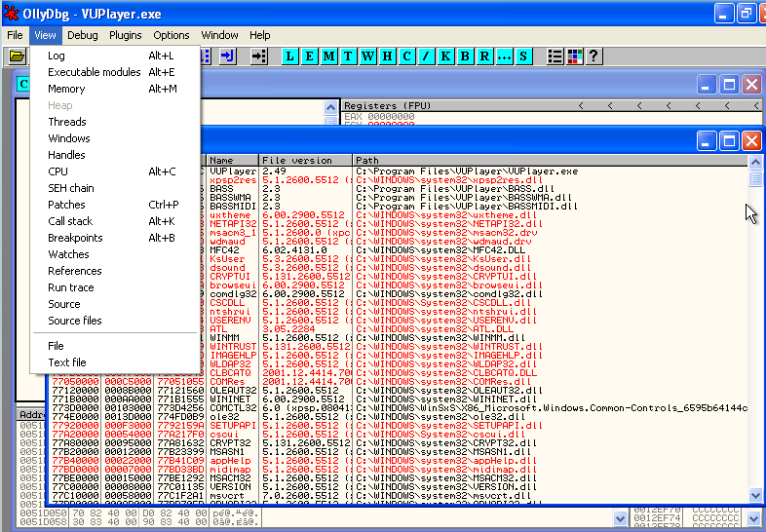The width and height of the screenshot is (766, 532).
Task: Click the W (Windows) toolbar button
Action: coord(367,57)
